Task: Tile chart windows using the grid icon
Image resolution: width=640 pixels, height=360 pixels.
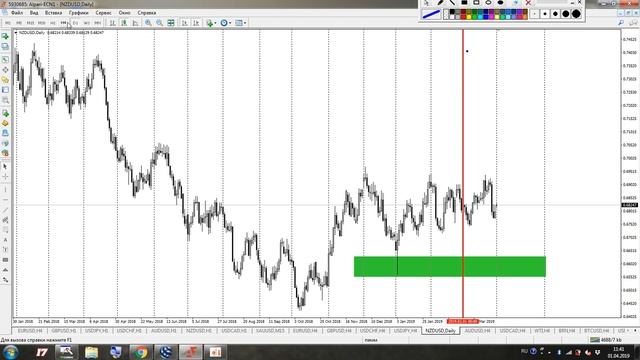Action: point(171,23)
